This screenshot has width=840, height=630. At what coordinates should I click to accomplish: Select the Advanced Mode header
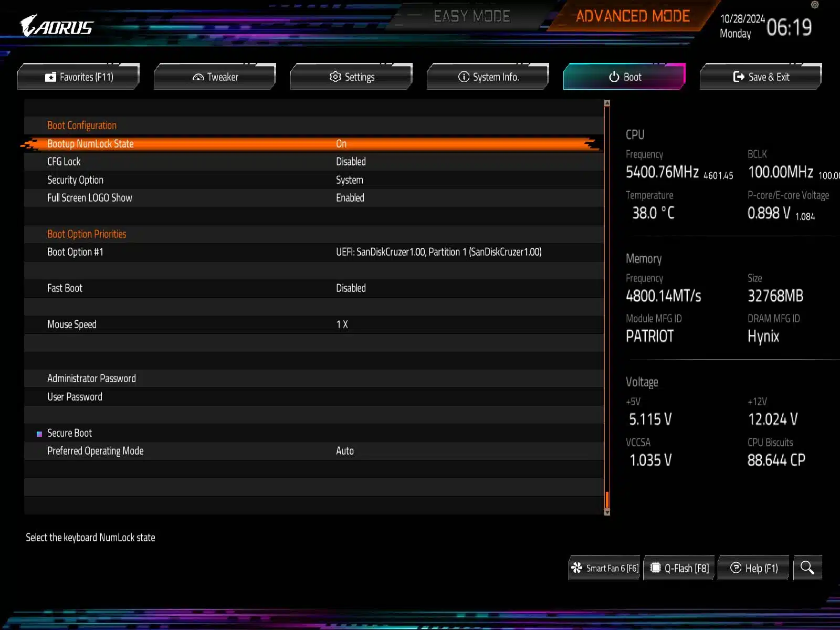coord(633,16)
